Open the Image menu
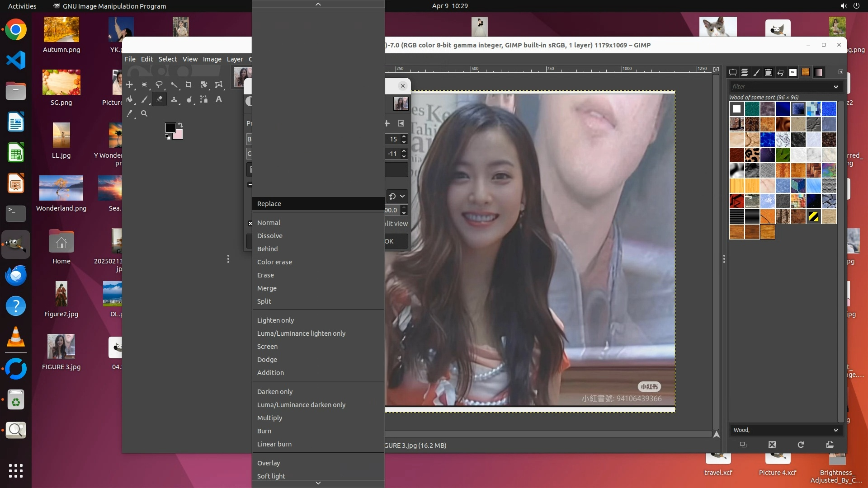 pos(212,59)
